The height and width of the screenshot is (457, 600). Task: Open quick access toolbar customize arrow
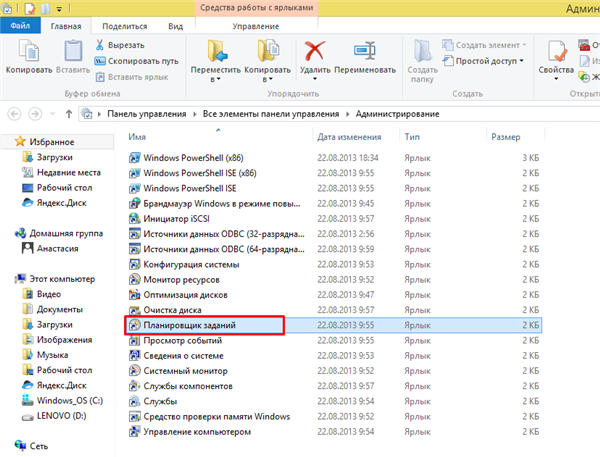pyautogui.click(x=59, y=8)
